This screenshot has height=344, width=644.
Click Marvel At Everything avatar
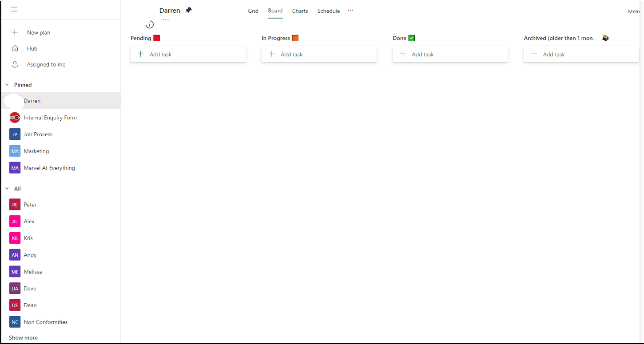(15, 168)
